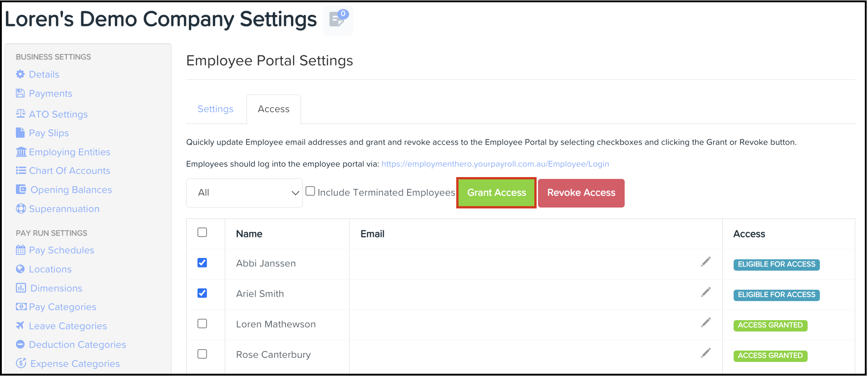Screen dimensions: 868x376
Task: Click the edit pencil for Rose Canterbury
Action: click(706, 353)
